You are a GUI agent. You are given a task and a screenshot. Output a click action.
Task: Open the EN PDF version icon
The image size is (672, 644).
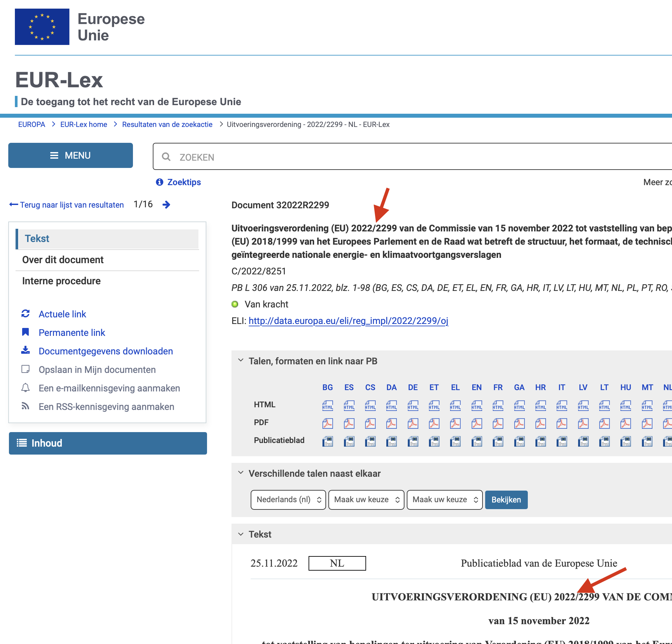(x=477, y=423)
